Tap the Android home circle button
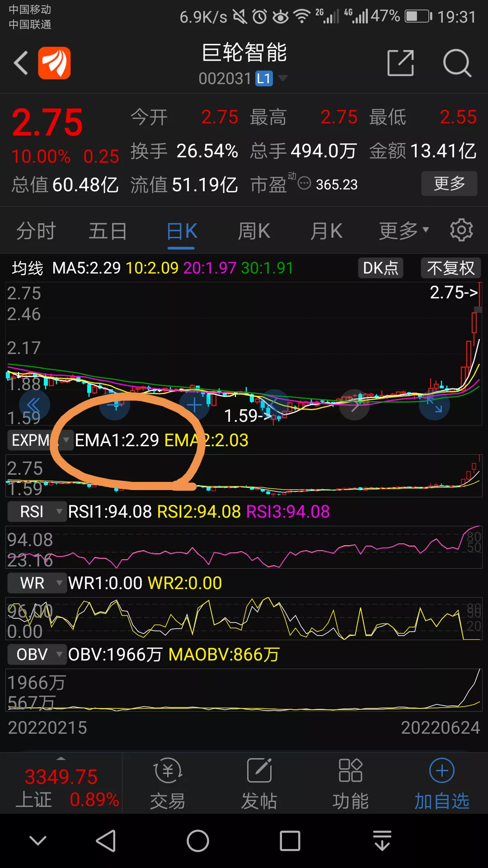488x868 pixels. click(x=198, y=841)
